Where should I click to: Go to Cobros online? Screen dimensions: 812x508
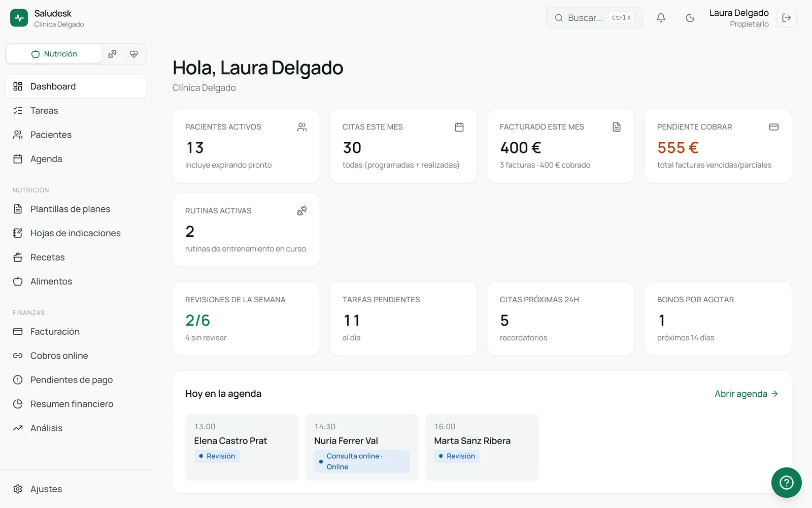click(x=76, y=356)
